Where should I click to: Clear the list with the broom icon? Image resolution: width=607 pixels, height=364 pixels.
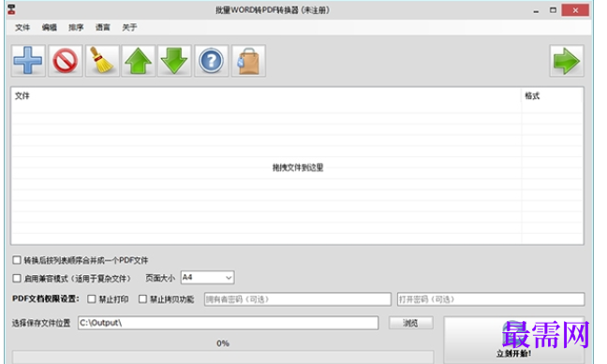point(102,61)
